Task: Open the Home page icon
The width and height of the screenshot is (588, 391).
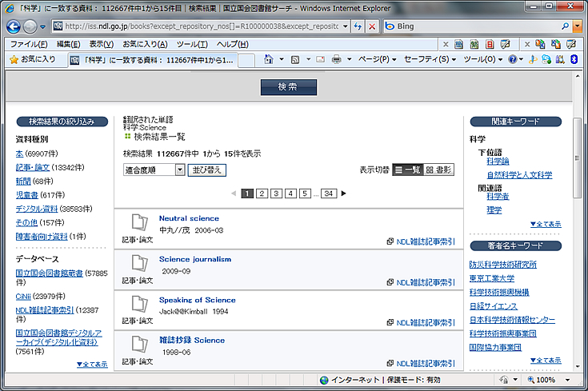Action: 269,59
